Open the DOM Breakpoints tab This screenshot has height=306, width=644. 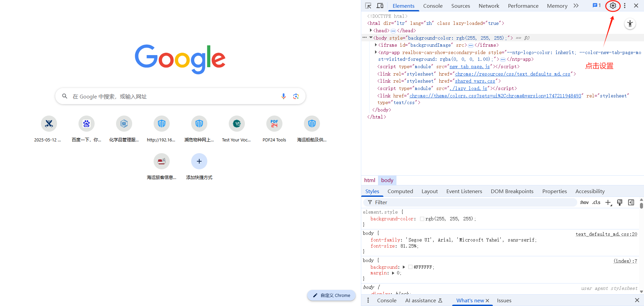coord(512,191)
